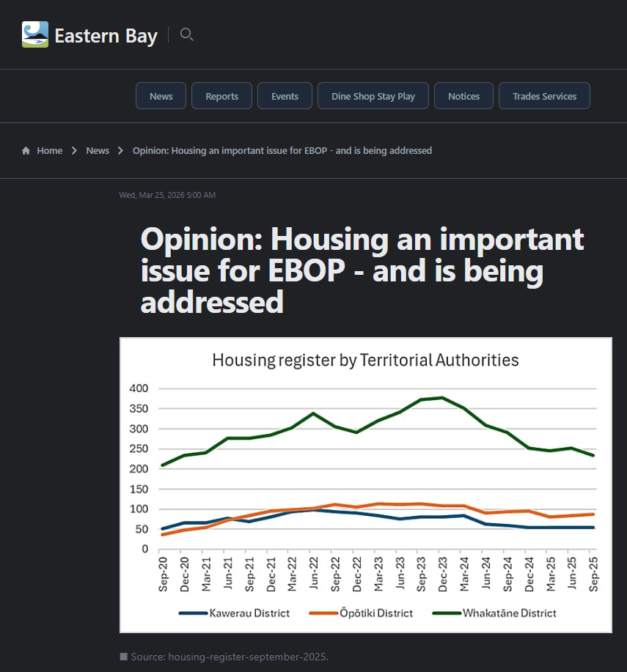The image size is (627, 672).
Task: Open the Notices menu button
Action: pyautogui.click(x=463, y=96)
